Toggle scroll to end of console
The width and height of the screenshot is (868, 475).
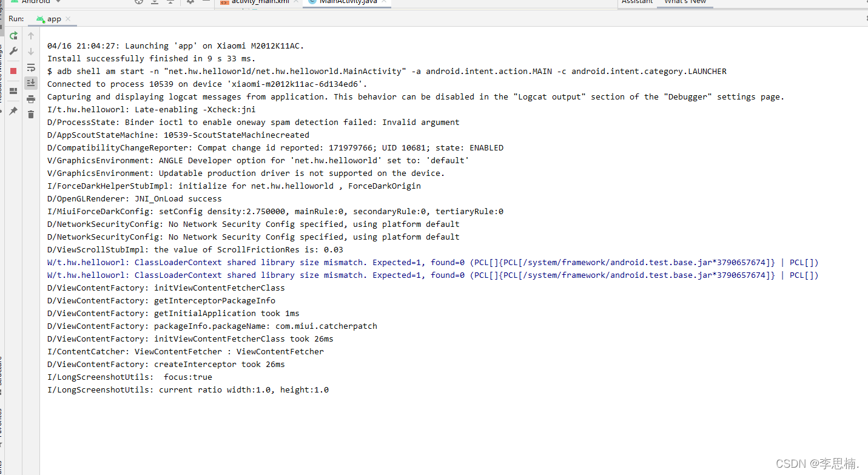(31, 83)
